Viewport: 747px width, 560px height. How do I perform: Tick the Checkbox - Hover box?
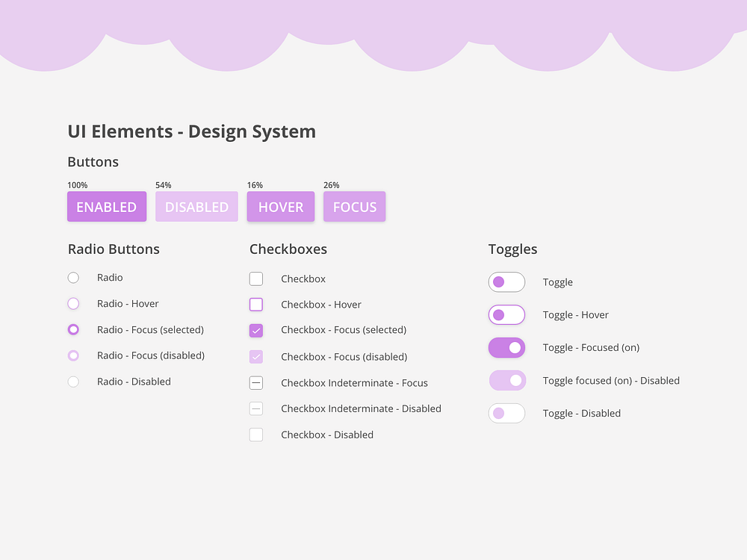256,305
